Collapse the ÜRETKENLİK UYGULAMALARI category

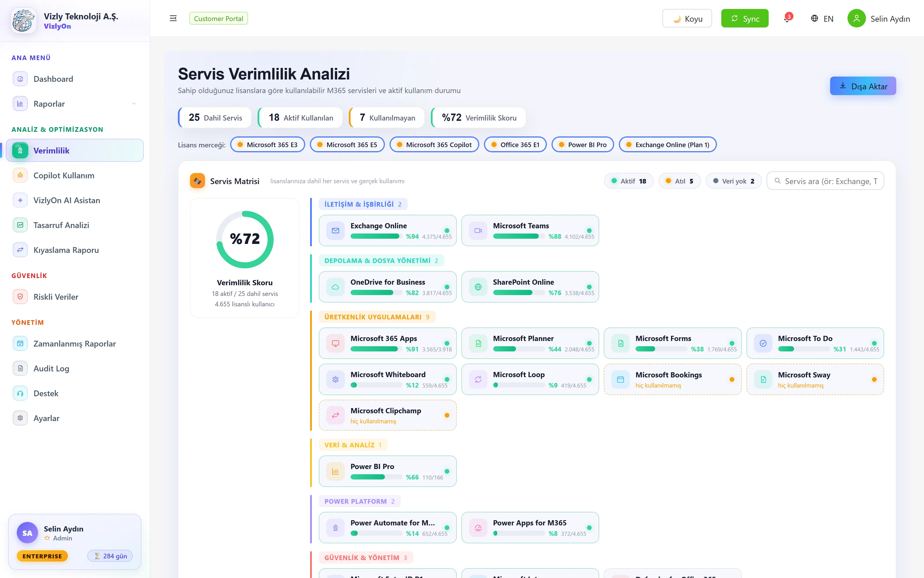(377, 316)
